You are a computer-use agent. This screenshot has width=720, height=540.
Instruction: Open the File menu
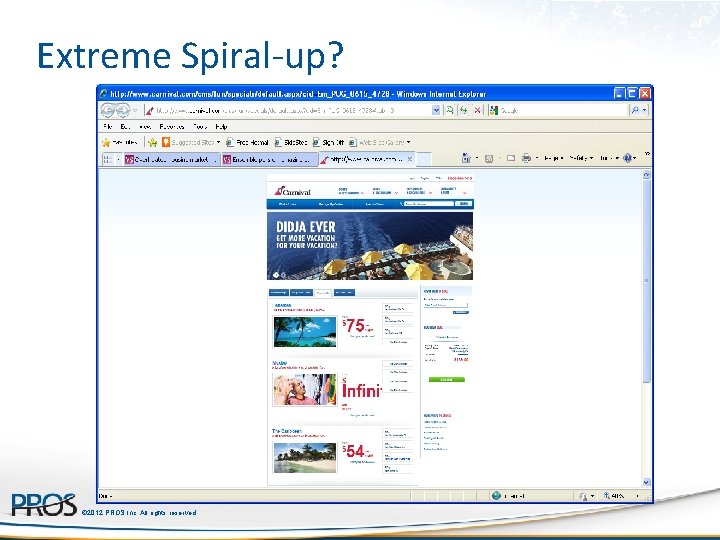click(x=108, y=126)
